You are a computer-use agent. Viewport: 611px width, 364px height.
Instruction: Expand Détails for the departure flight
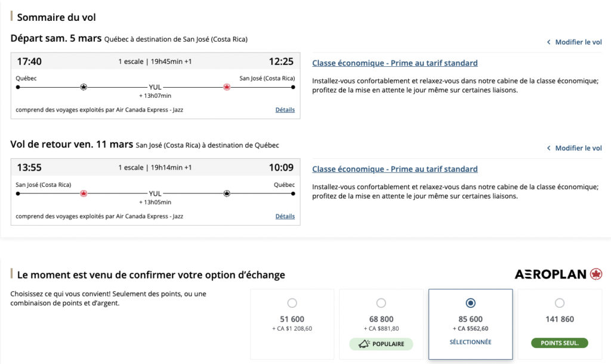pos(285,110)
